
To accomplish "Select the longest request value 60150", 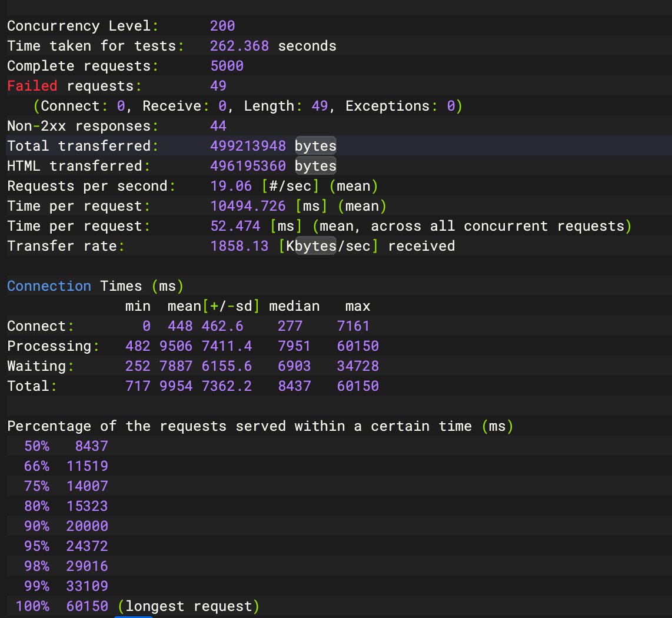I will pos(87,606).
